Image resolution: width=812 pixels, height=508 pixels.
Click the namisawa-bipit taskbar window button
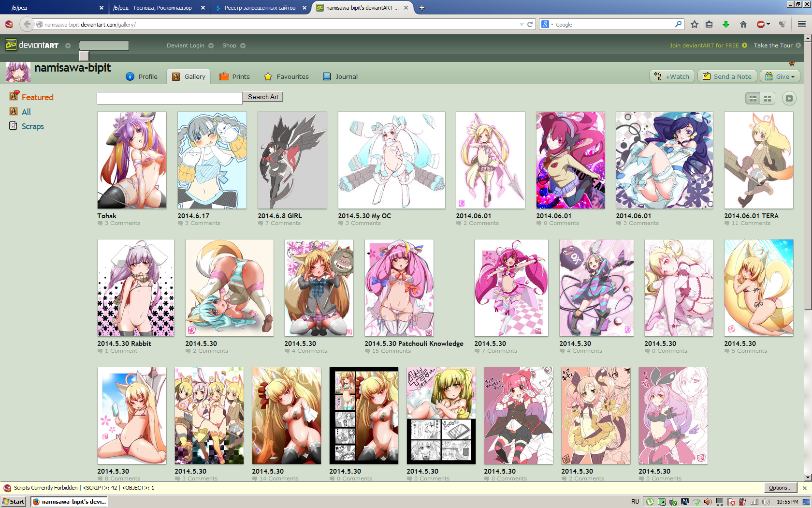(69, 502)
